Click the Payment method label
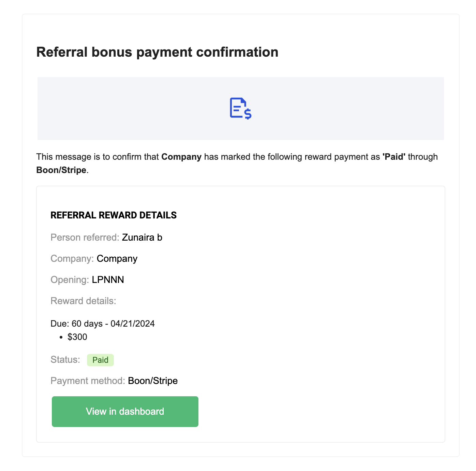 coord(88,381)
